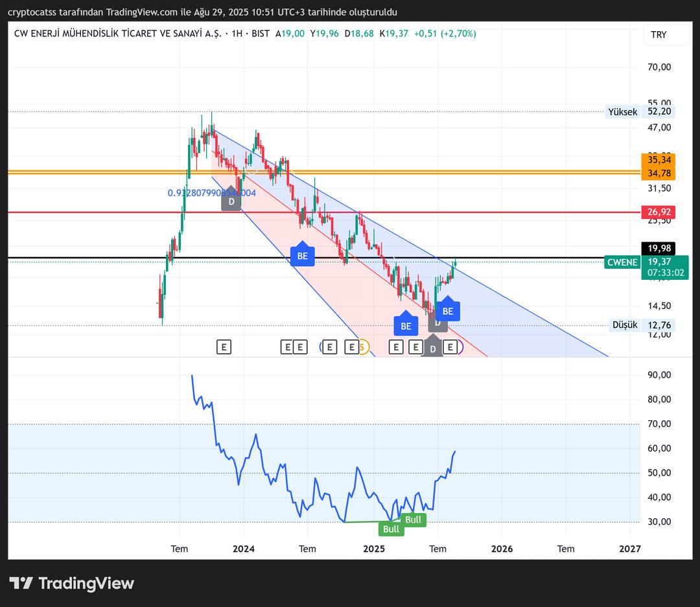Click the 2024 time axis label
Screen dimensions: 700x607
tap(244, 549)
